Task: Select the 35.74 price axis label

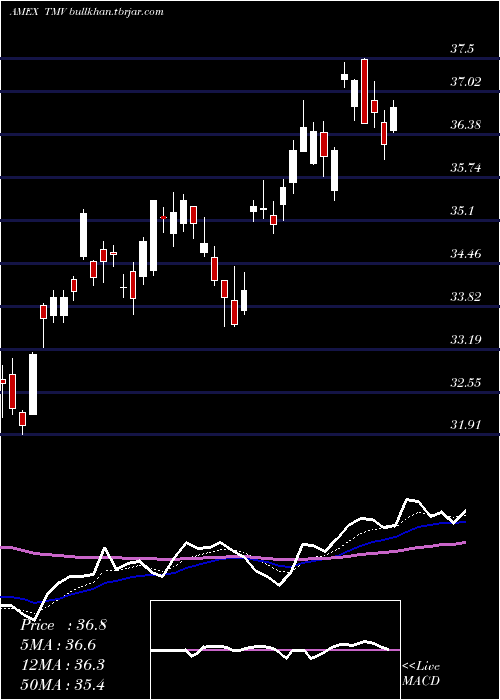Action: (x=466, y=168)
